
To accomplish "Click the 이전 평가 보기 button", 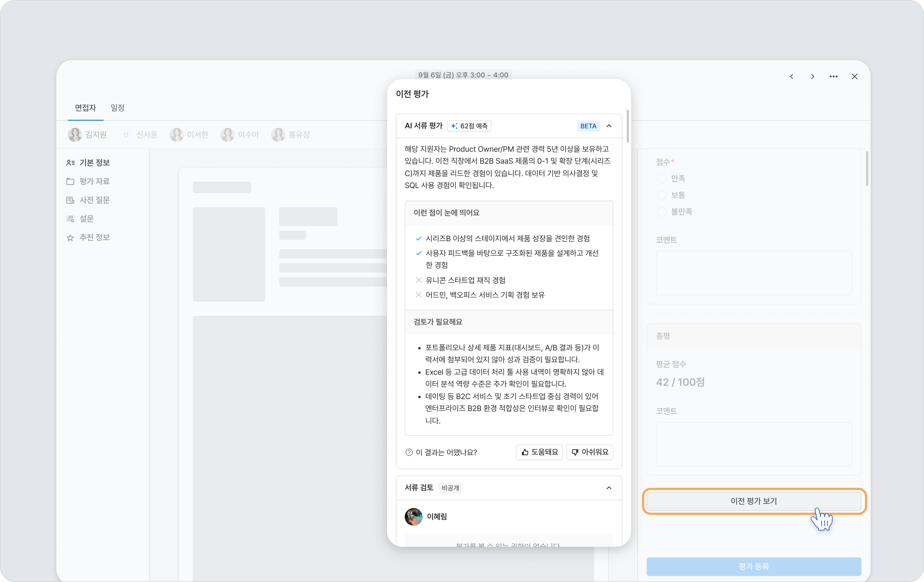I will (754, 501).
